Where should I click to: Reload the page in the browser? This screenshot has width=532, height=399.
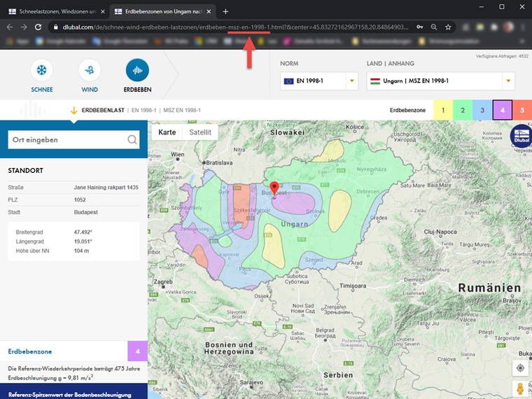38,27
